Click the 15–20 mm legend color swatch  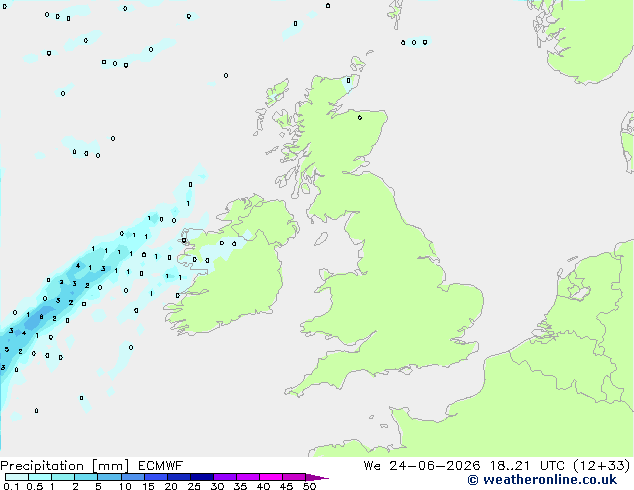coord(156,477)
